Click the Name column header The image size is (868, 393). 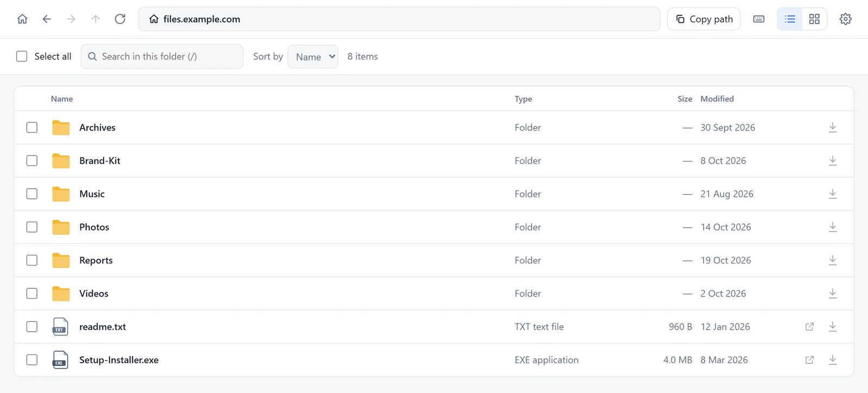62,99
